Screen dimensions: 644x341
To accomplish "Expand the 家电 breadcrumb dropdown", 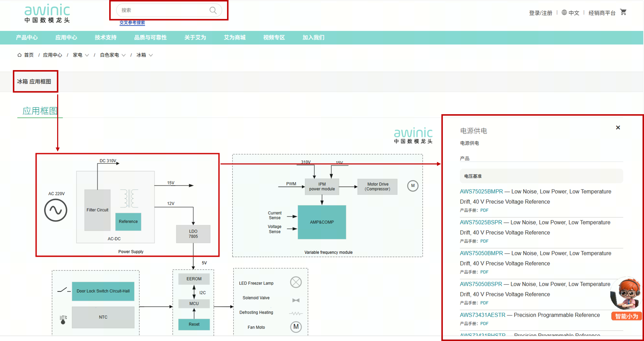I will (87, 55).
